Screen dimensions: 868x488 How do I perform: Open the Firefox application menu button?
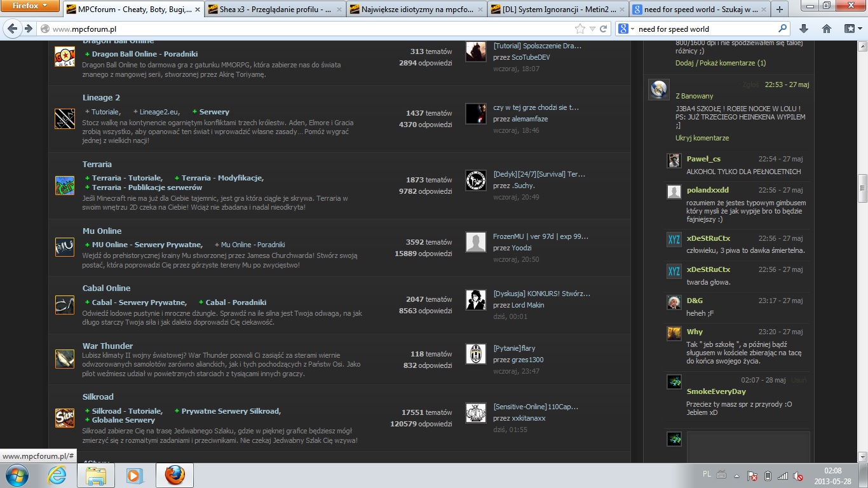30,6
